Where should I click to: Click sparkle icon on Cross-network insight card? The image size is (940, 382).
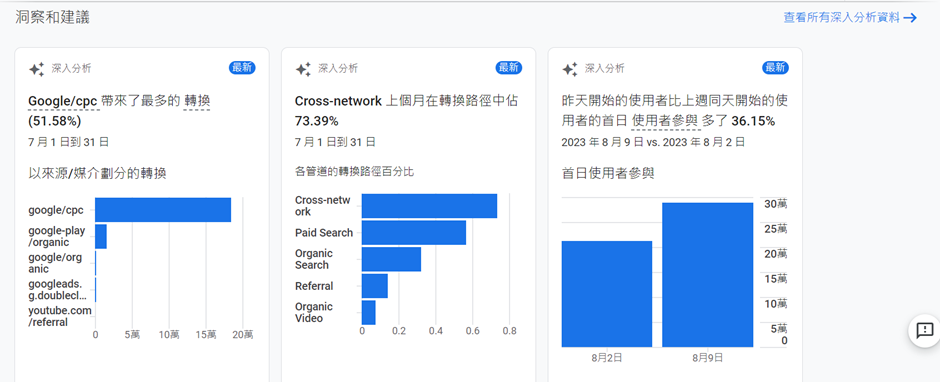tap(303, 69)
